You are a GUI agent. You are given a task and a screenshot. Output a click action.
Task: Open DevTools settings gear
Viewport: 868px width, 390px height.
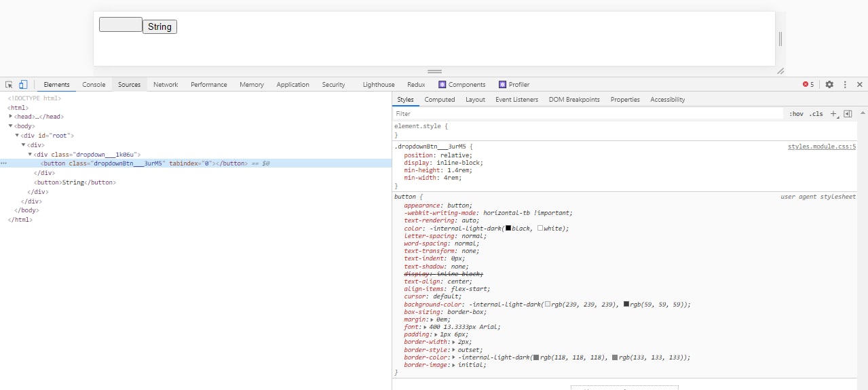pyautogui.click(x=829, y=85)
